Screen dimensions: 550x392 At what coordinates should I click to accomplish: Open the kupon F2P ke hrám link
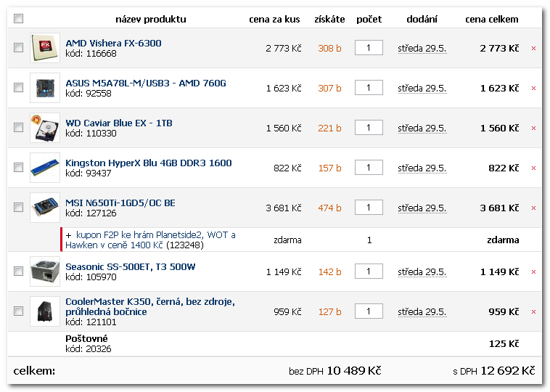point(150,240)
